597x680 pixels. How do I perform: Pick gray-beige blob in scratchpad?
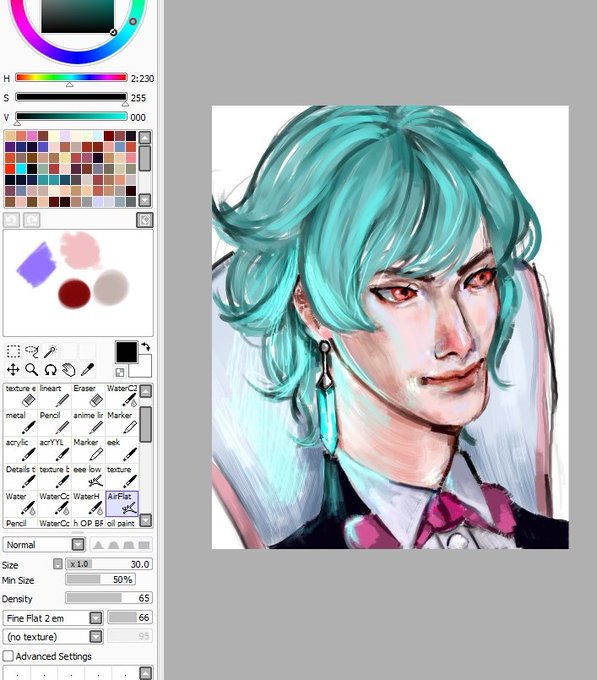pyautogui.click(x=111, y=288)
